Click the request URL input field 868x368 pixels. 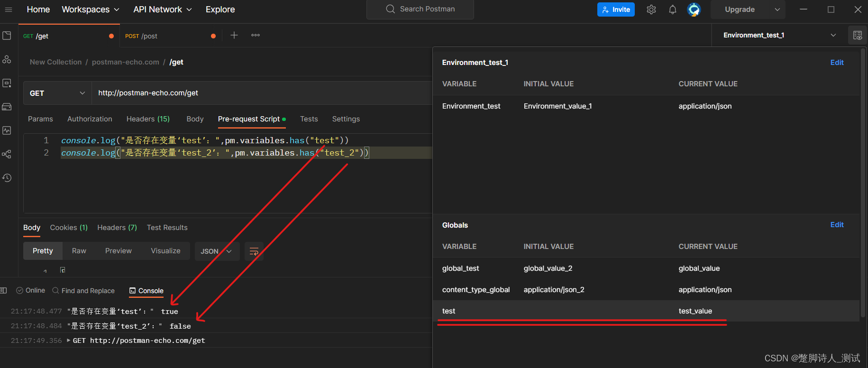263,93
